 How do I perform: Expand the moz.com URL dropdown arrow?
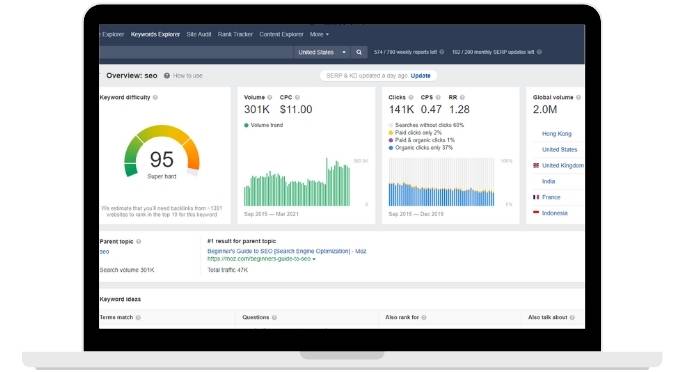(314, 259)
